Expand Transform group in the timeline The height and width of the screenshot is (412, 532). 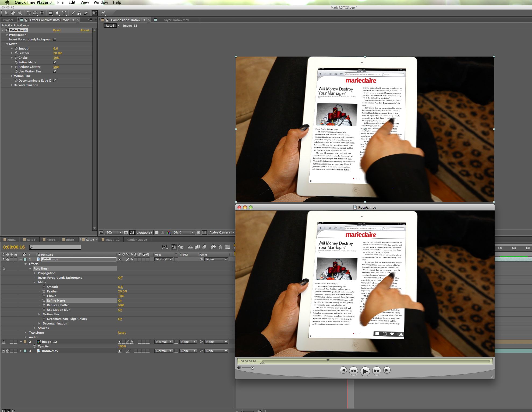(x=26, y=333)
